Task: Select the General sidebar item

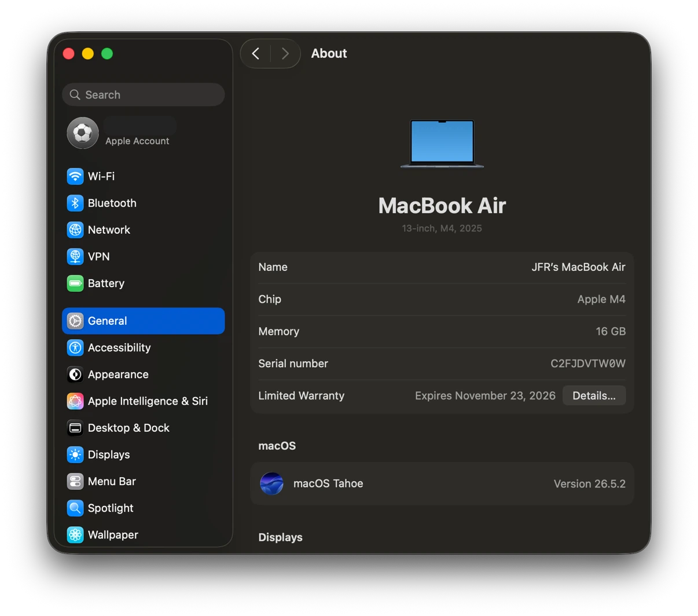Action: 144,321
